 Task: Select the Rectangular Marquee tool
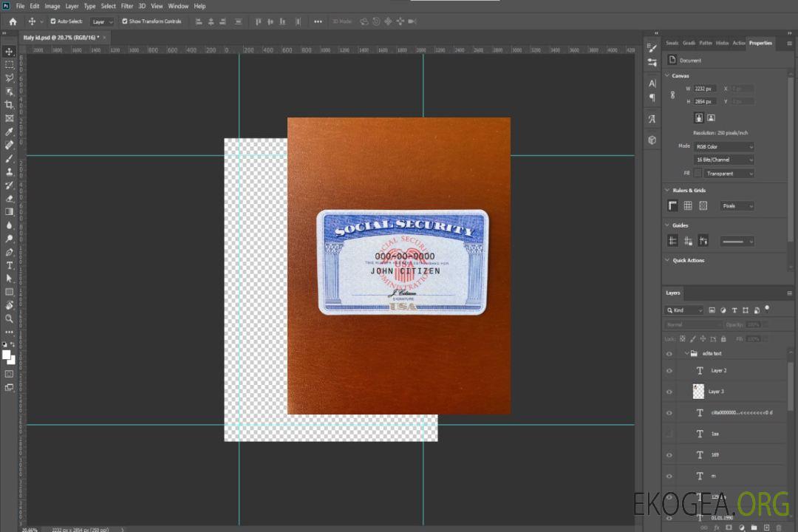(9, 65)
